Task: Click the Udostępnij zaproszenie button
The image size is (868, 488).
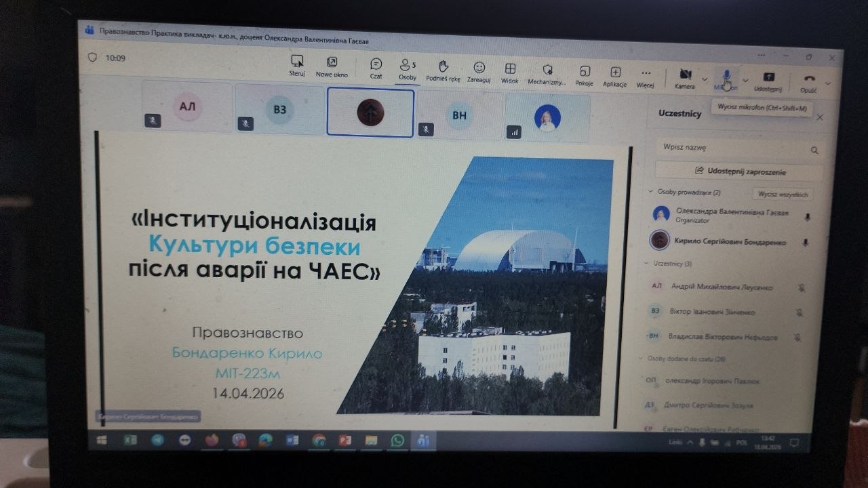Action: tap(738, 171)
